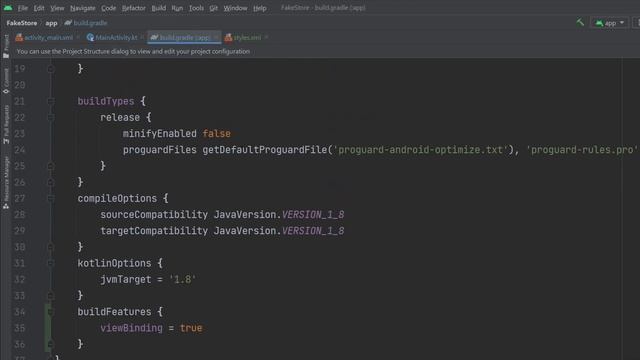
Task: Open the File menu
Action: (23, 8)
